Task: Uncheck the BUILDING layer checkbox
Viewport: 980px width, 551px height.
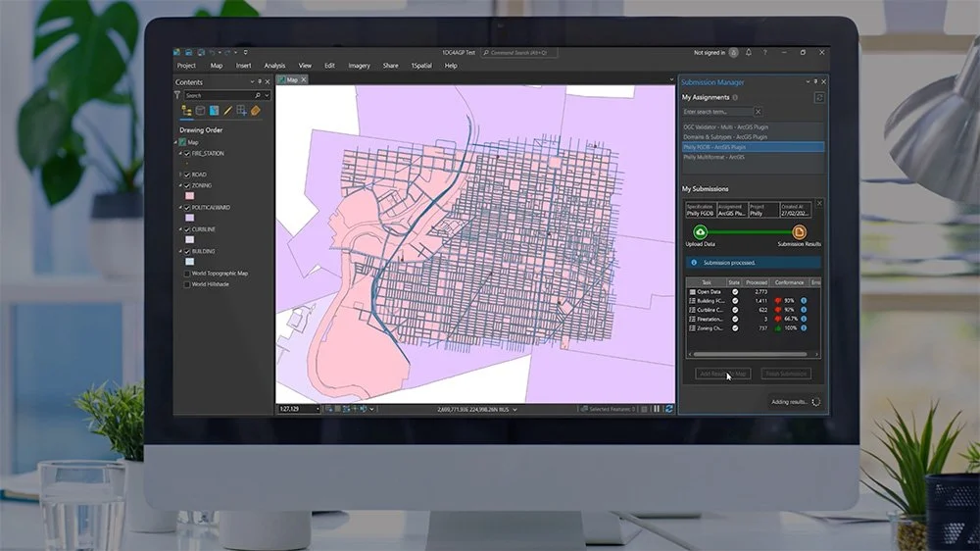Action: tap(187, 251)
